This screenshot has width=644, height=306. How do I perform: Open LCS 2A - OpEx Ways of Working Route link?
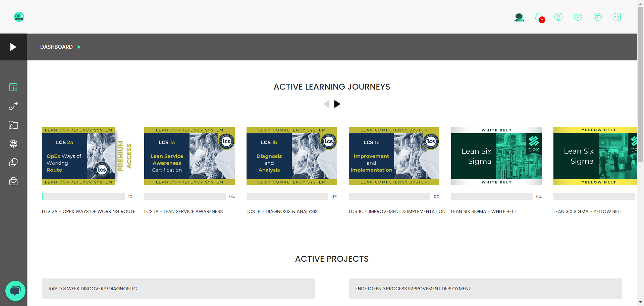pyautogui.click(x=89, y=211)
